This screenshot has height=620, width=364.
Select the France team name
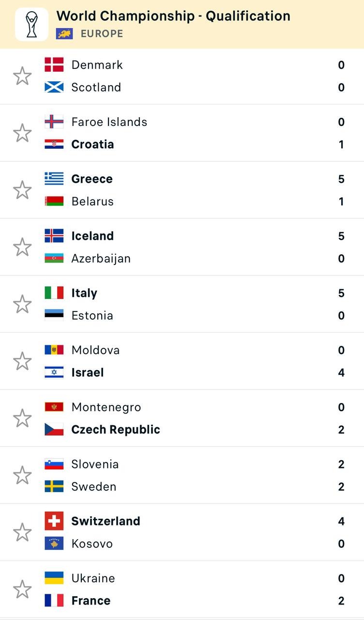(91, 601)
